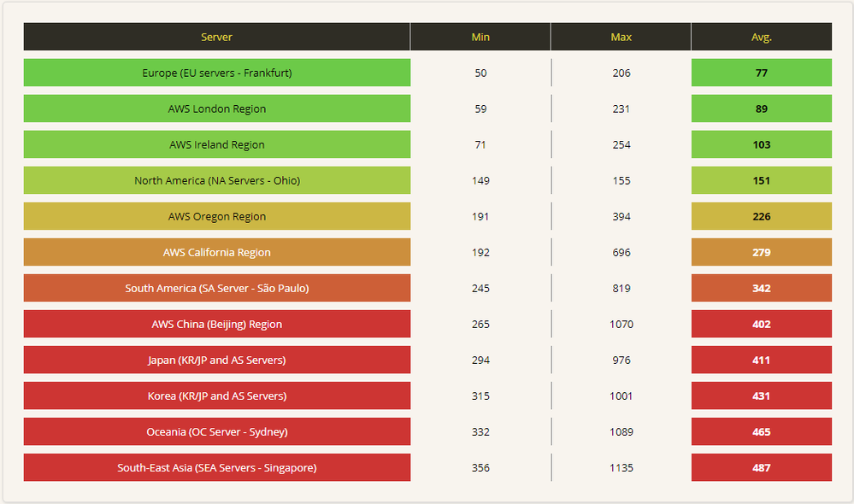Select the Japan max value 976

[621, 360]
